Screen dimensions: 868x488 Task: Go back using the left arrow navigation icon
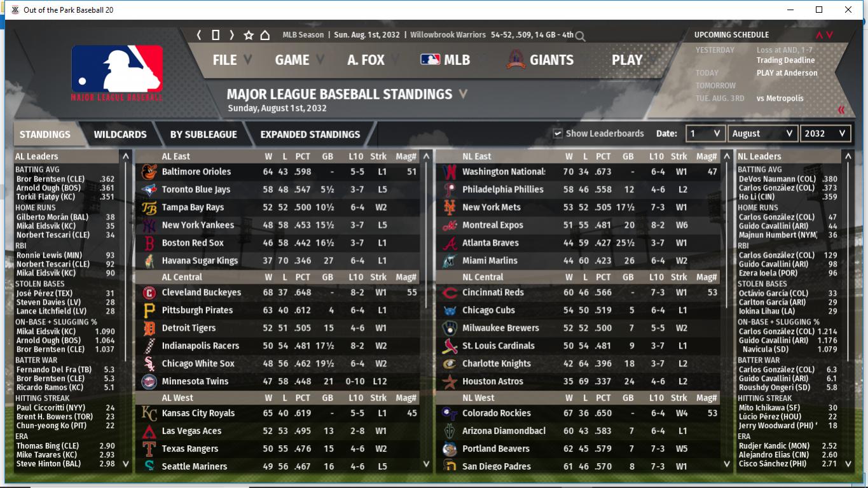click(x=199, y=35)
